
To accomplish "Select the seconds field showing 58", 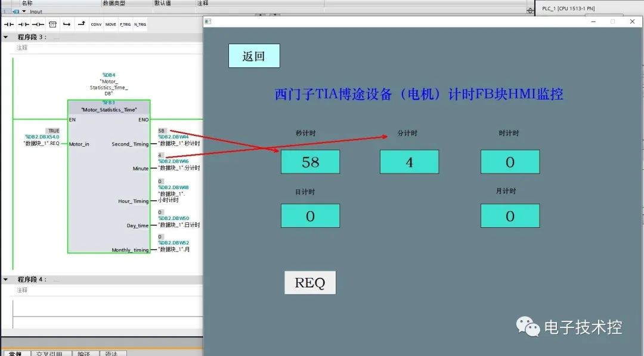I will (310, 162).
